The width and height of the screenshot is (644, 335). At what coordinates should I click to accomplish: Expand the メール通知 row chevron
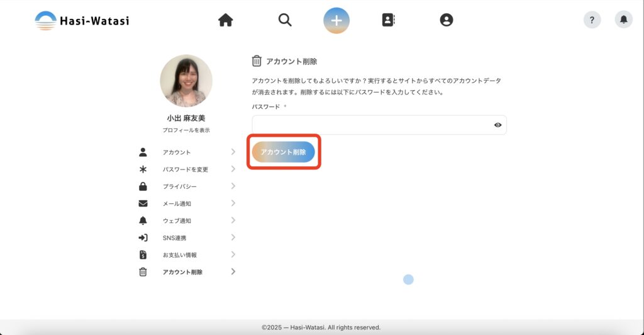pos(233,203)
